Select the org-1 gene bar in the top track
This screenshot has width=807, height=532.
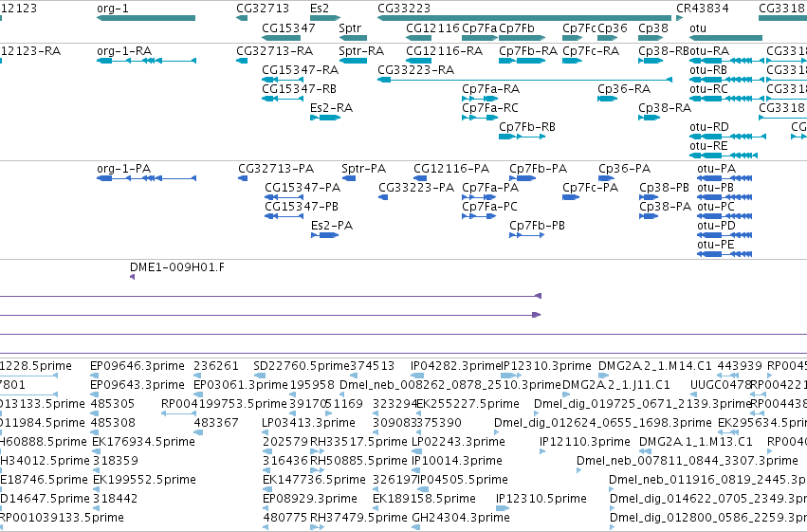pyautogui.click(x=146, y=18)
